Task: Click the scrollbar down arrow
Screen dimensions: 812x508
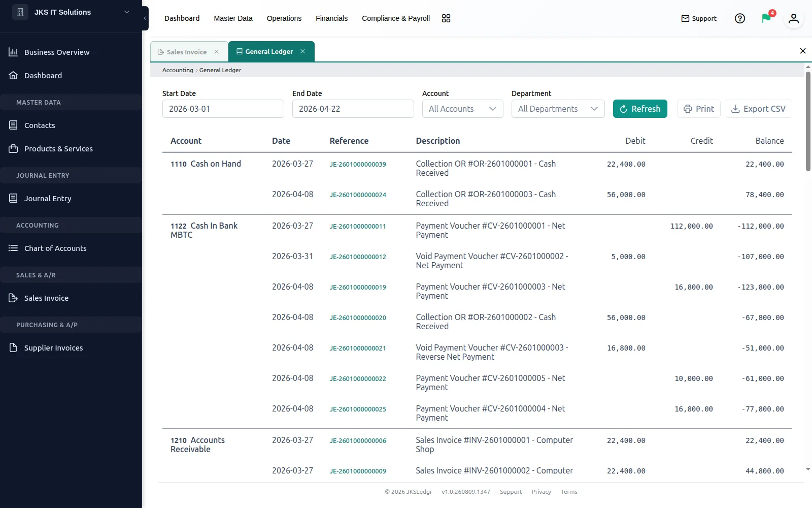Action: 808,469
